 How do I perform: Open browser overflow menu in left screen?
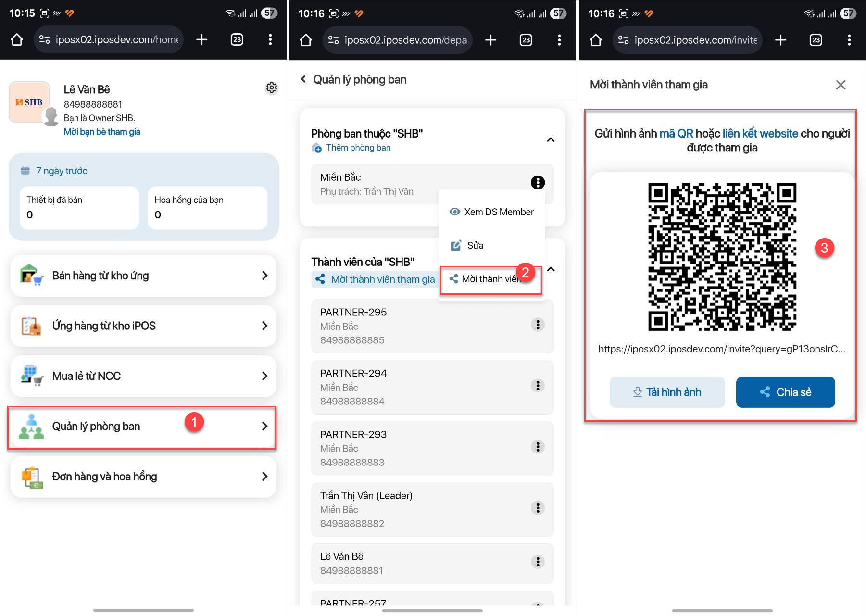pyautogui.click(x=270, y=39)
